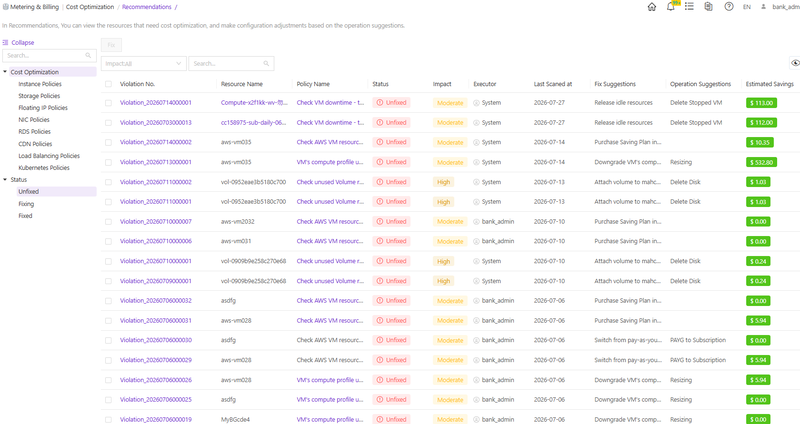Check row Violation_20260714000001
This screenshot has height=424, width=800.
tap(108, 103)
